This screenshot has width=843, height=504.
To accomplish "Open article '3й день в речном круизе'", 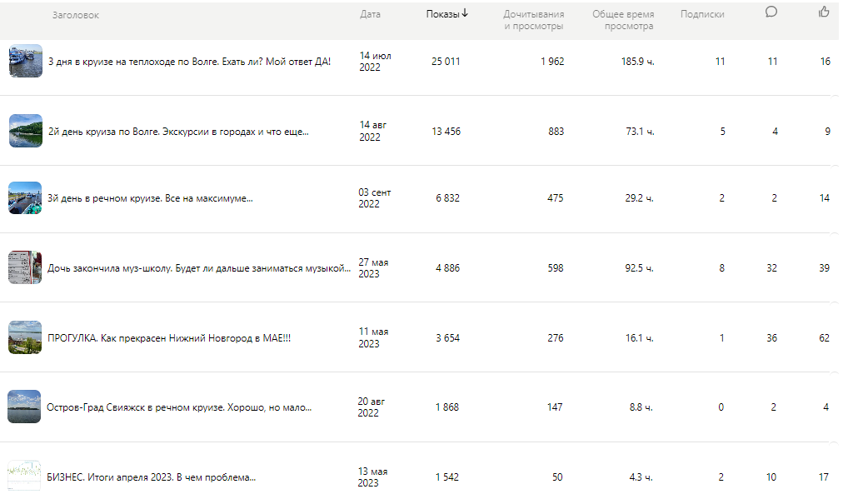I will [x=150, y=198].
